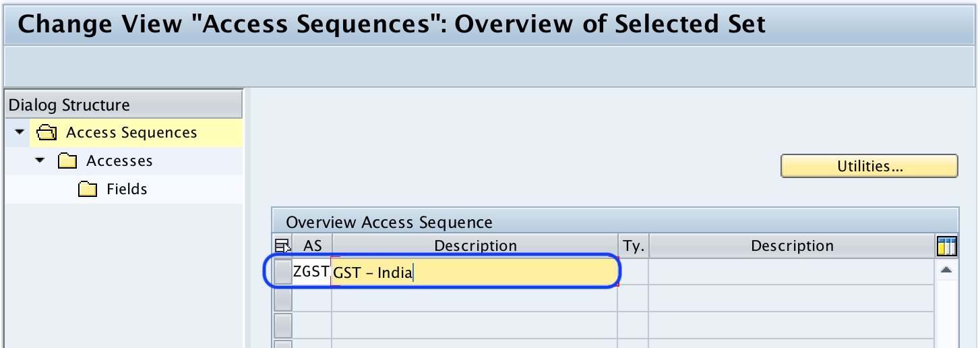This screenshot has width=980, height=348.
Task: Click the Fields folder icon
Action: pyautogui.click(x=88, y=190)
